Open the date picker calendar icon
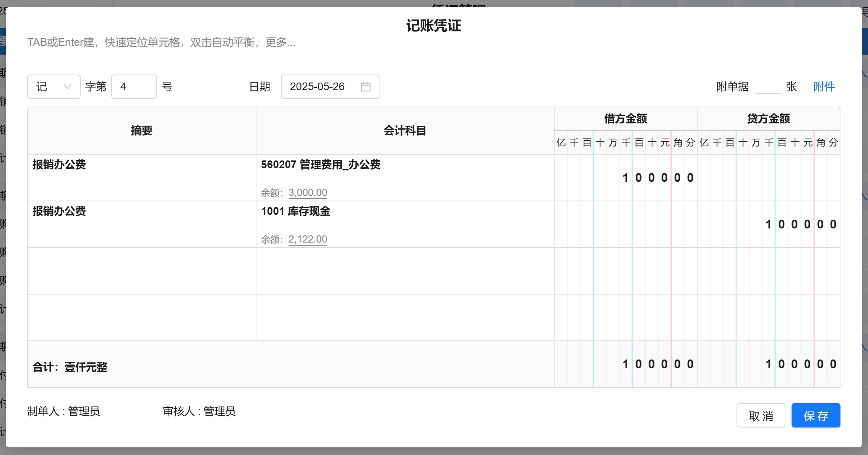The height and width of the screenshot is (455, 868). (x=365, y=87)
